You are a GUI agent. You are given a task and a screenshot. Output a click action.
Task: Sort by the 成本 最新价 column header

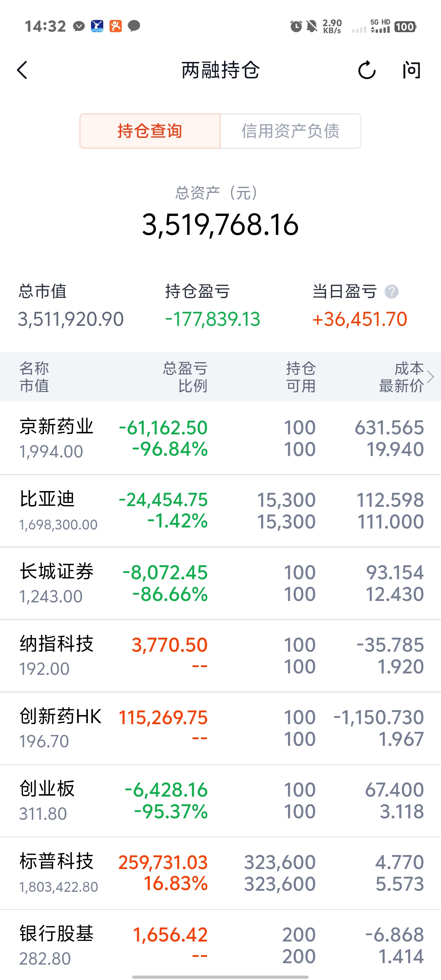pyautogui.click(x=401, y=377)
